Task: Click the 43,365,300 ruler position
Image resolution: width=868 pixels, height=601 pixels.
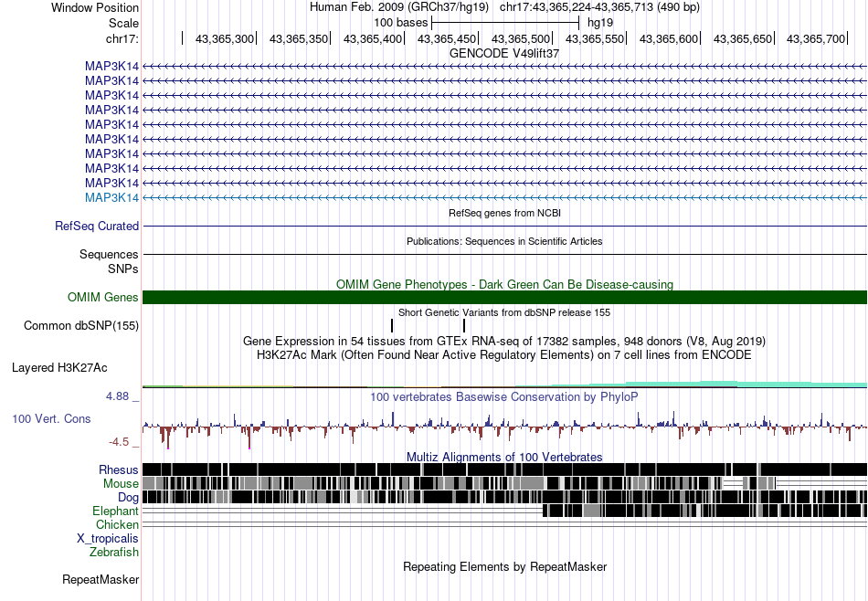Action: point(224,38)
